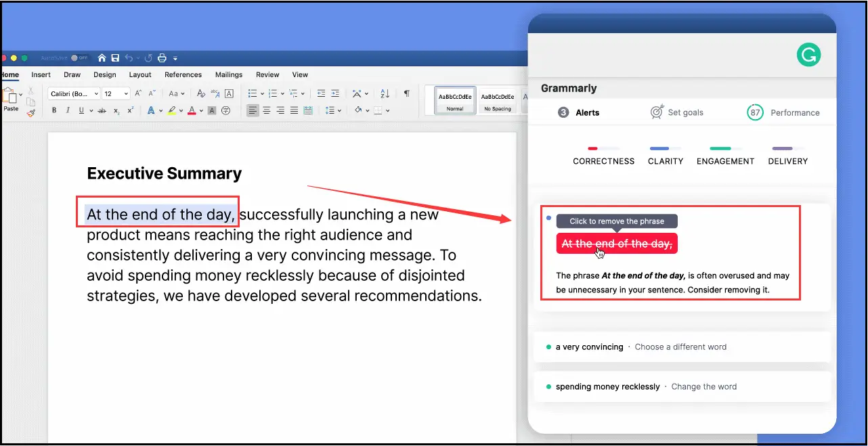Image resolution: width=868 pixels, height=446 pixels.
Task: Align text left
Action: click(x=253, y=110)
